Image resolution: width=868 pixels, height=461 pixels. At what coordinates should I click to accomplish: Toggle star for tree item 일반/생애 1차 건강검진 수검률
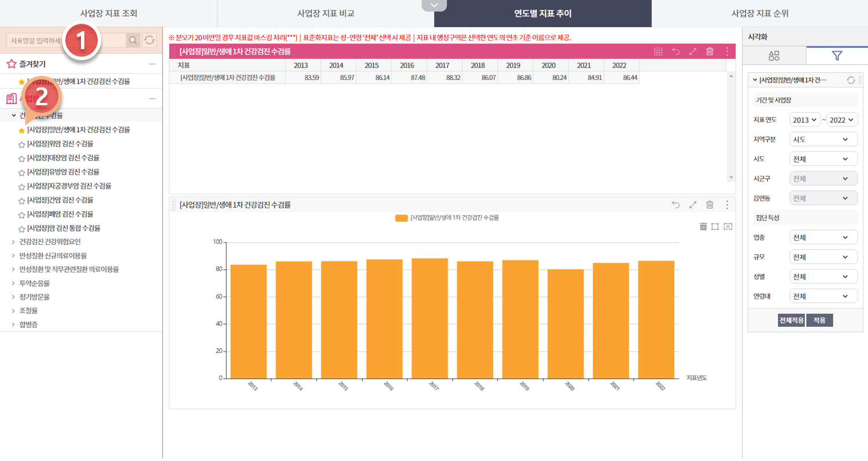click(x=21, y=130)
